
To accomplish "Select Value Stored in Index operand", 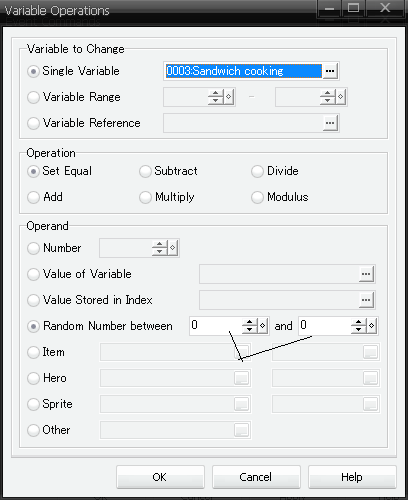I will point(33,300).
